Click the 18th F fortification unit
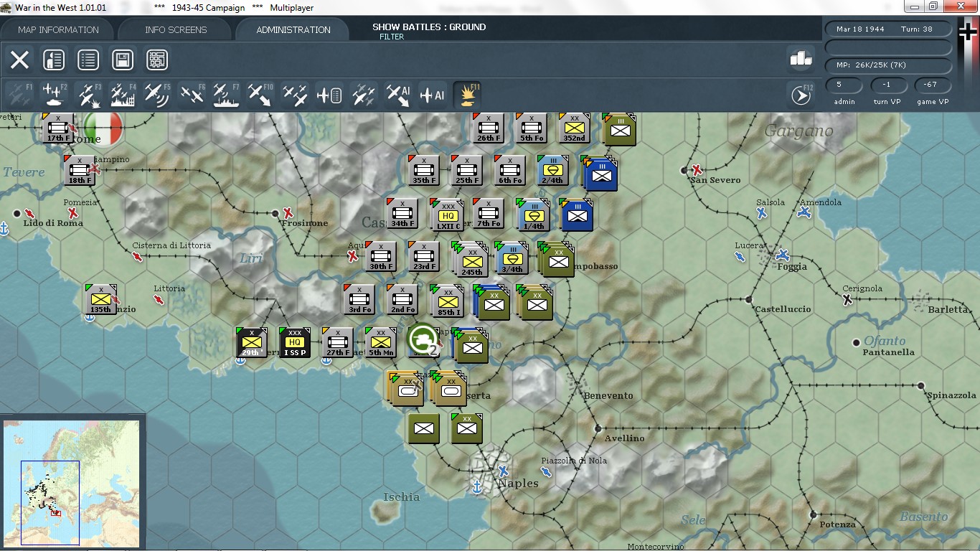The width and height of the screenshot is (980, 551). tap(80, 171)
